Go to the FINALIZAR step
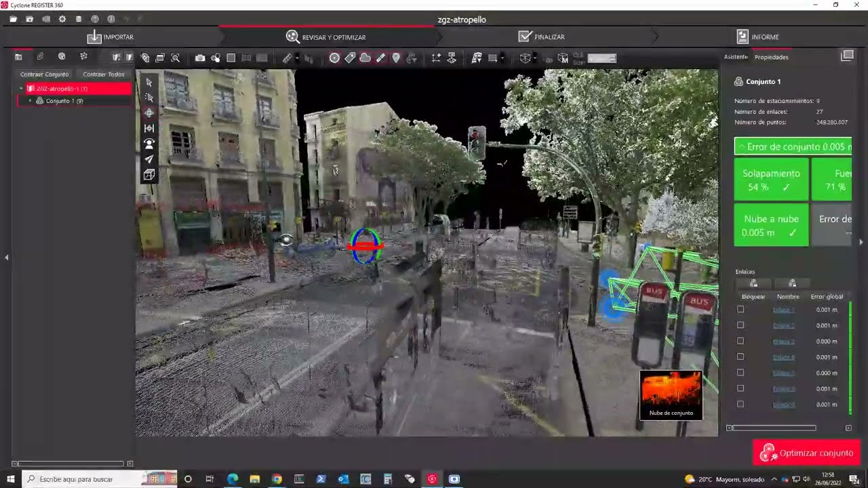This screenshot has height=488, width=868. point(541,37)
